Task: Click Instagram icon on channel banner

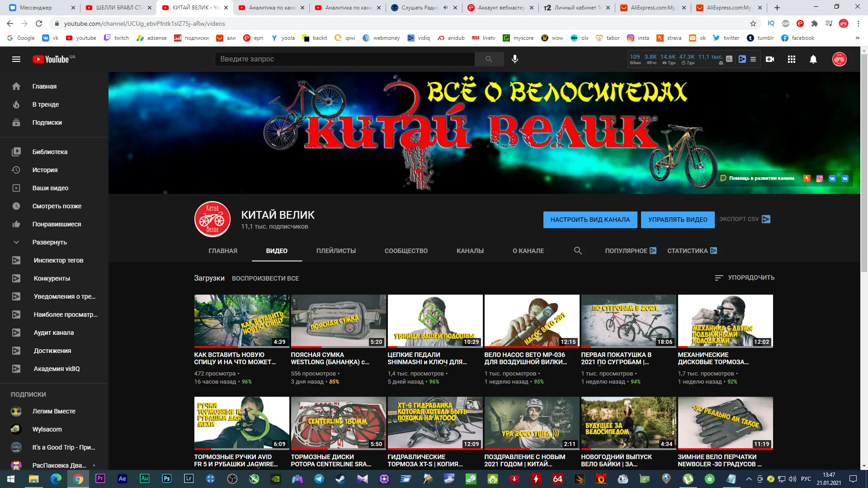Action: [x=819, y=178]
